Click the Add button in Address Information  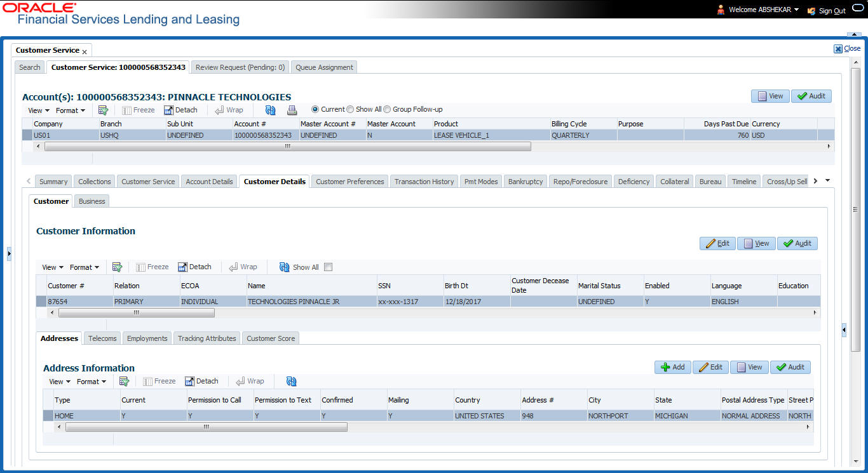point(673,367)
